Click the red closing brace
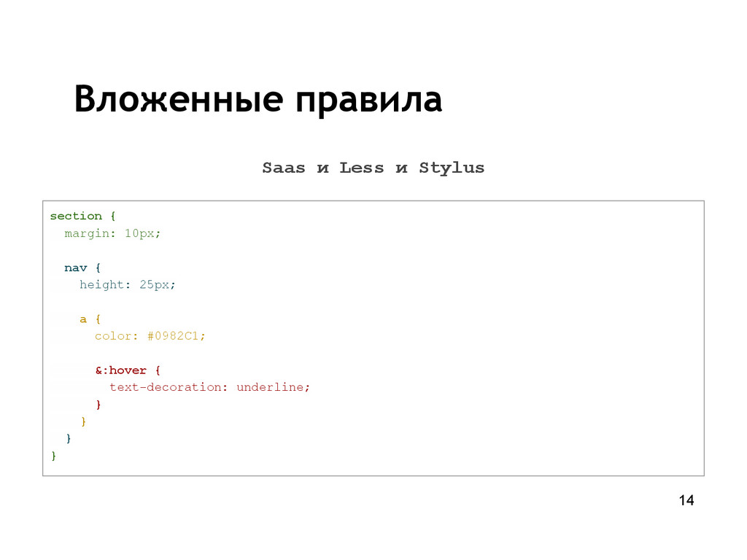 (x=98, y=404)
